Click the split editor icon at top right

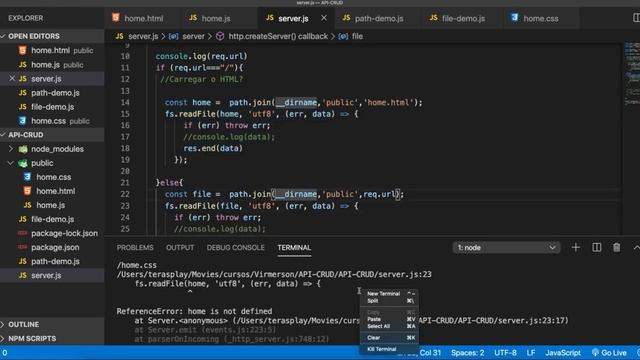coord(636,18)
